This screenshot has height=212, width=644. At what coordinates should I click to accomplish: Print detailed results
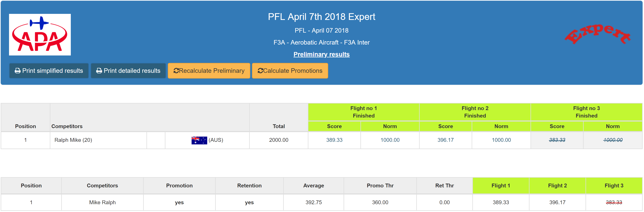(128, 71)
